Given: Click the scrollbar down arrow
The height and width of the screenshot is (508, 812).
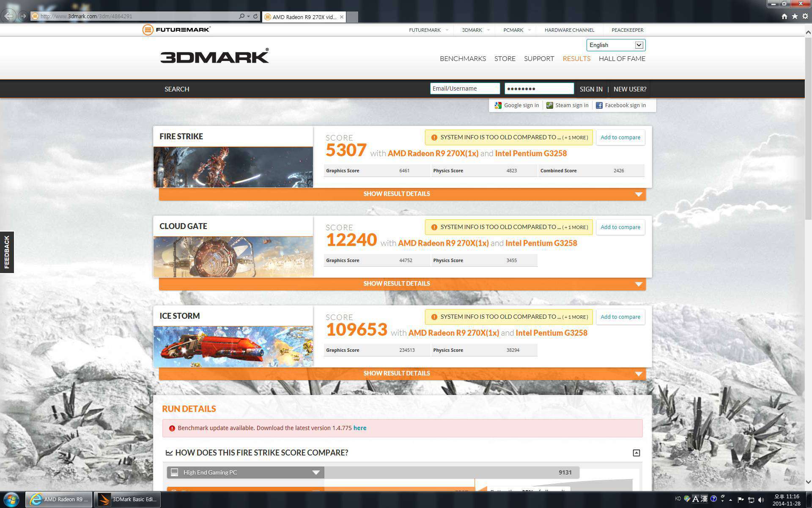Looking at the screenshot, I should pos(808,482).
